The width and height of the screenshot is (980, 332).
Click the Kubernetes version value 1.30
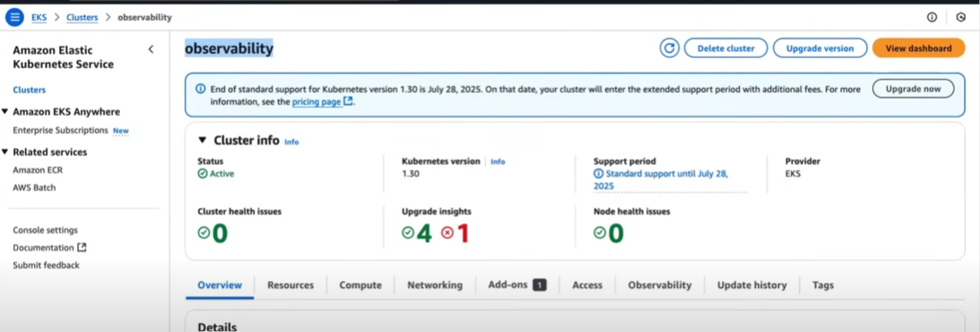(x=411, y=174)
